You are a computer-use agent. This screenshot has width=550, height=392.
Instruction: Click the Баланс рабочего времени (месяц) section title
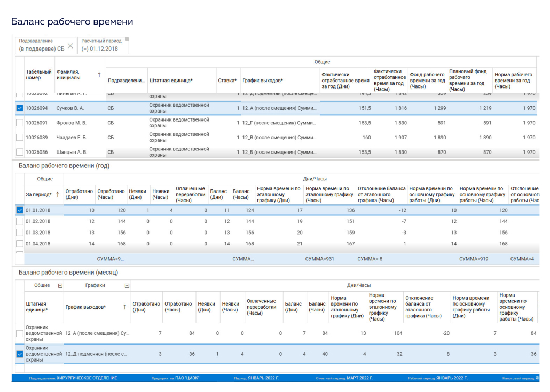click(68, 273)
